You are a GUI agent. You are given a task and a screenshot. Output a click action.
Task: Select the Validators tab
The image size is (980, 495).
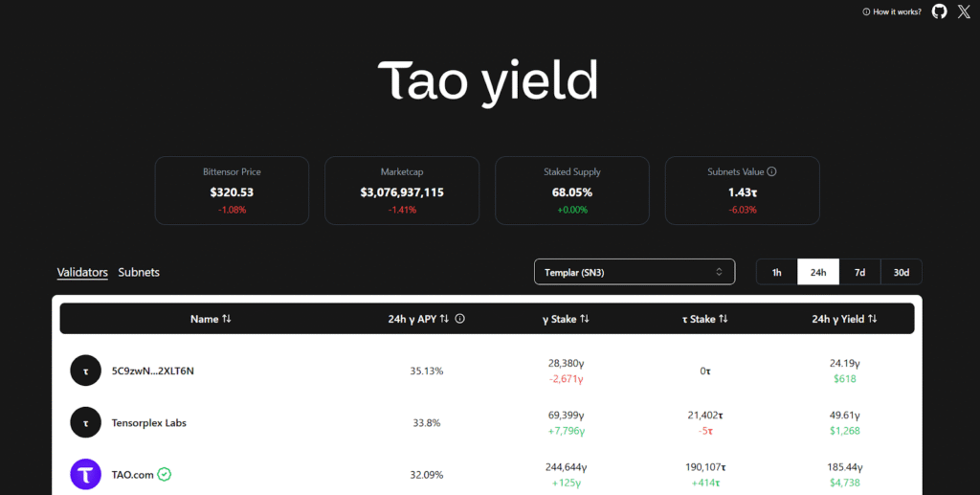(82, 272)
